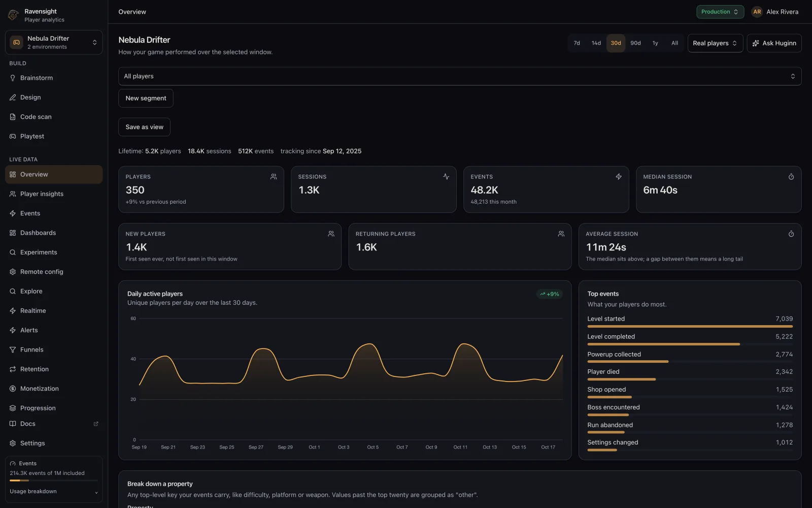Screen dimensions: 812x508
Task: Select the 30d time range
Action: (x=616, y=43)
